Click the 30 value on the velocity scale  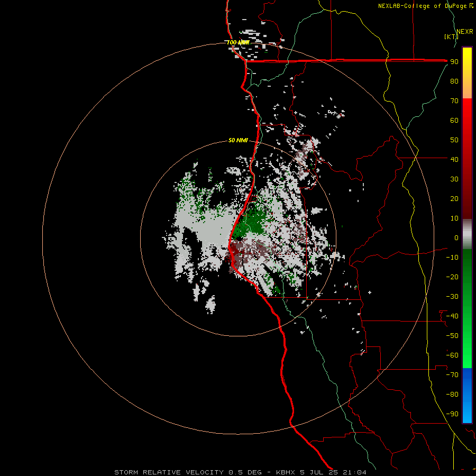pos(454,179)
